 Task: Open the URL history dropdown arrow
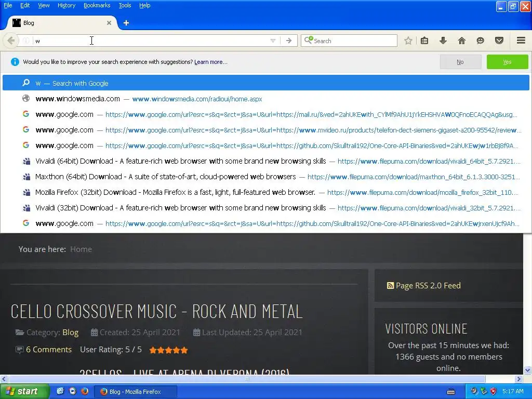coord(273,41)
